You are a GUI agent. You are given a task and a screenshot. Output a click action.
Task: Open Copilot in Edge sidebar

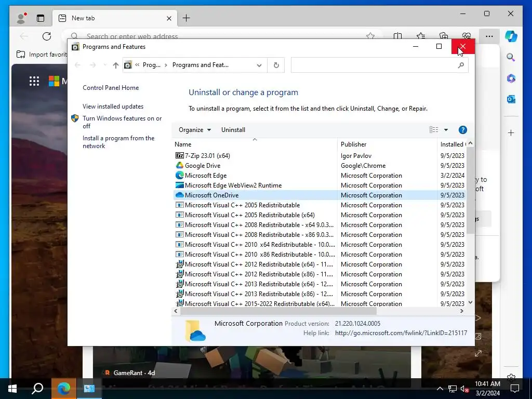[511, 36]
